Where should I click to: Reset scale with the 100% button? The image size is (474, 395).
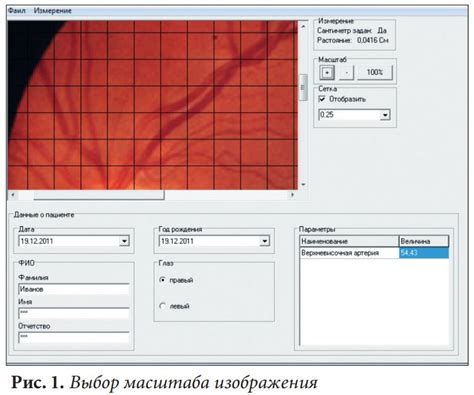click(375, 72)
